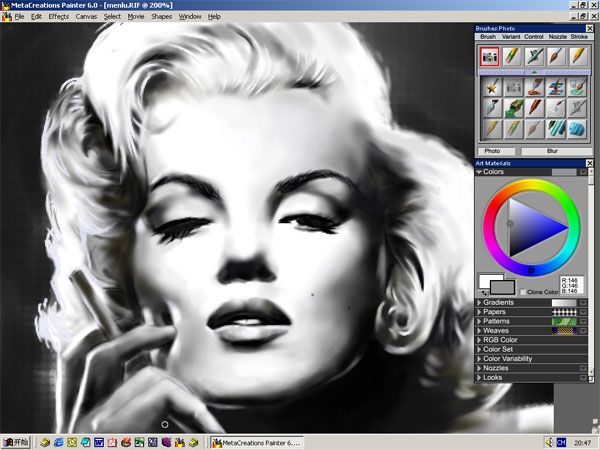Open the Gradients dropdown arrow menu

point(583,303)
